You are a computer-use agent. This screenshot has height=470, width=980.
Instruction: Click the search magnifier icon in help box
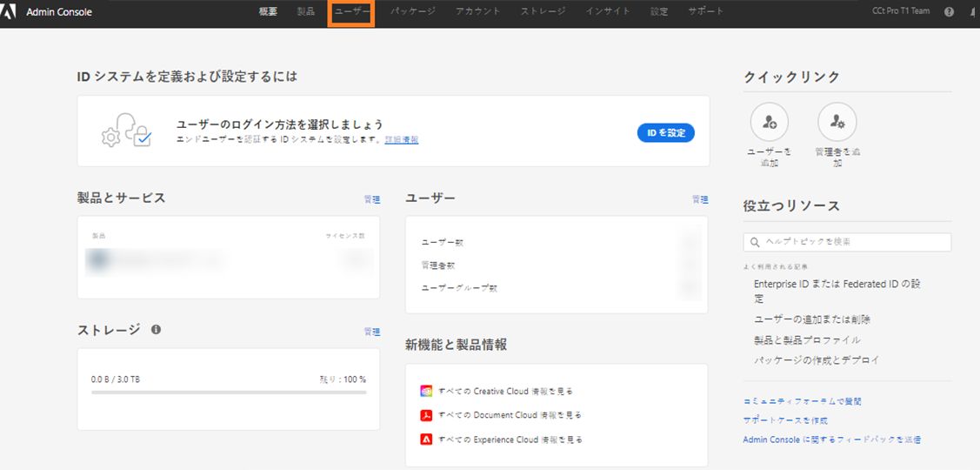pos(755,242)
